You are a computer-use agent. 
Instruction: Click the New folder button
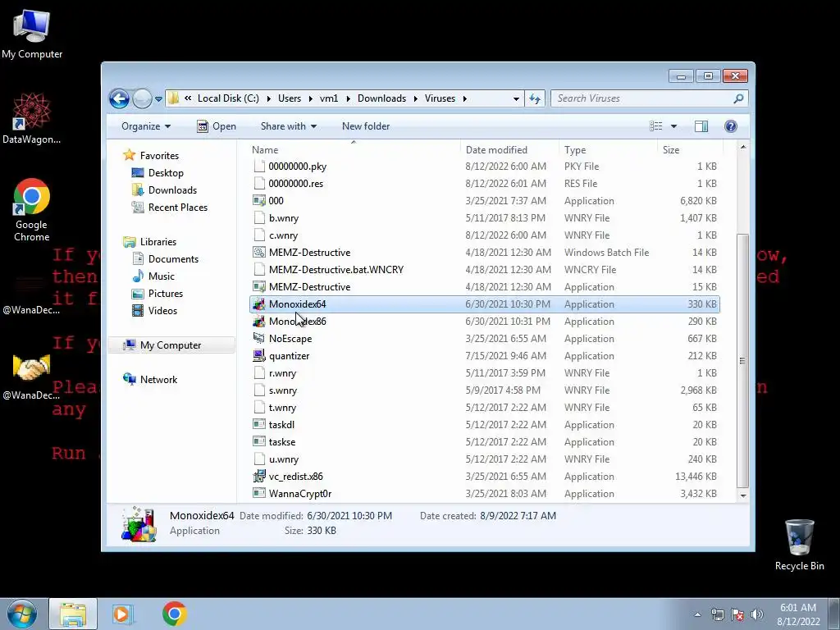click(366, 126)
